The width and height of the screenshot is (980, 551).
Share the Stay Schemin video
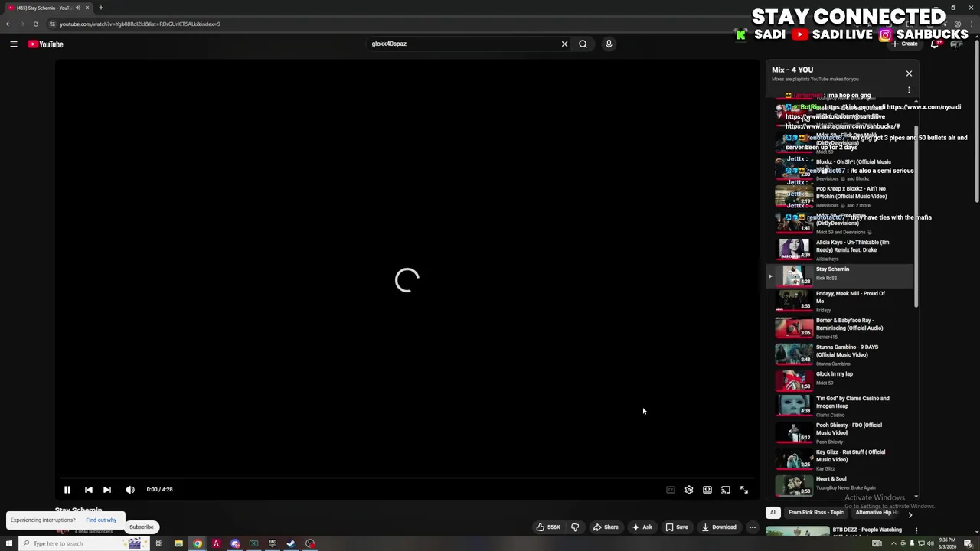606,527
